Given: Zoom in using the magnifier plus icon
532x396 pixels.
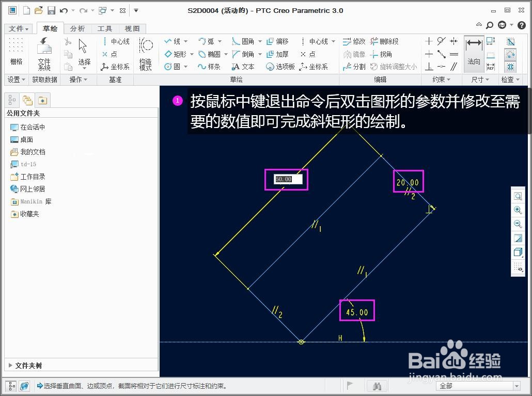Looking at the screenshot, I should pos(518,210).
